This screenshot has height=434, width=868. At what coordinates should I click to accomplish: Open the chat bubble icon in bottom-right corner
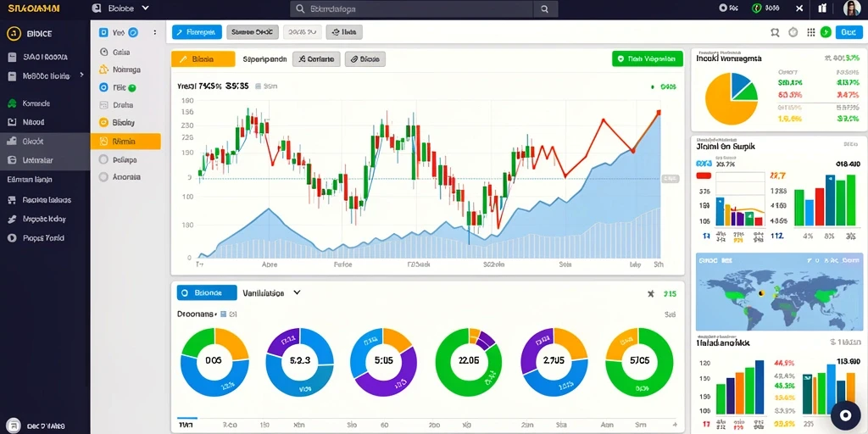click(845, 415)
